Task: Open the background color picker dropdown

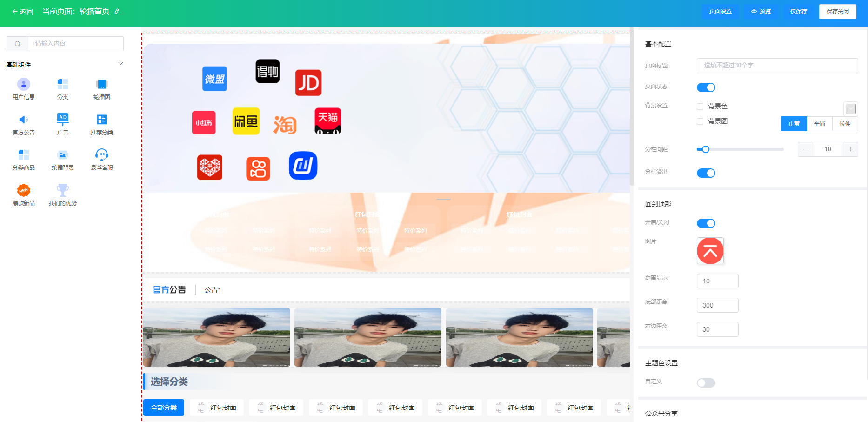Action: click(x=850, y=109)
